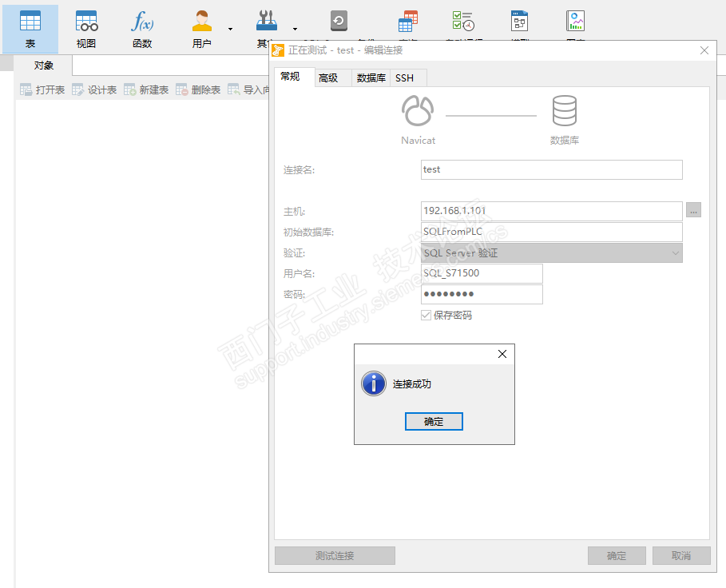Click 确定 in the 连接成功 message box
Screen dimensions: 726x588
[434, 421]
